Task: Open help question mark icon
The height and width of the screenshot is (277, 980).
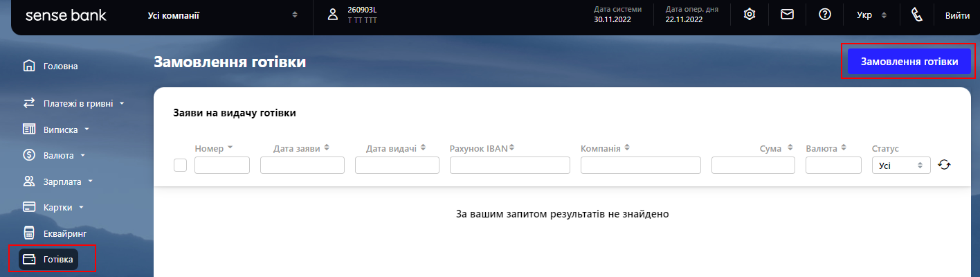Action: (x=825, y=14)
